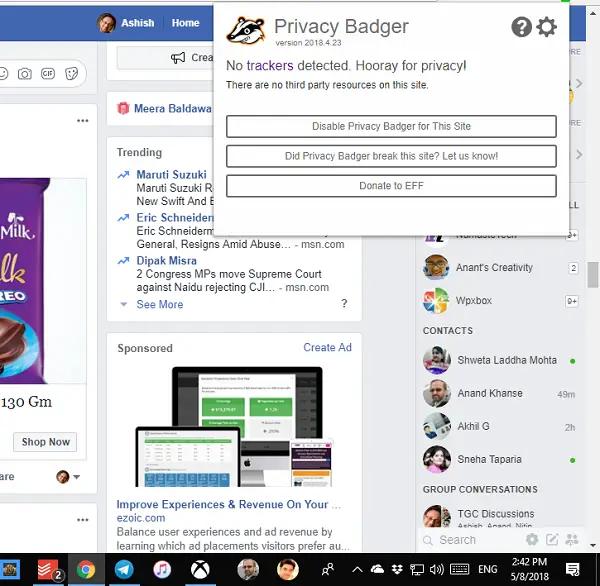Open the trackers link in popup
Screen dimensions: 600x586
270,65
